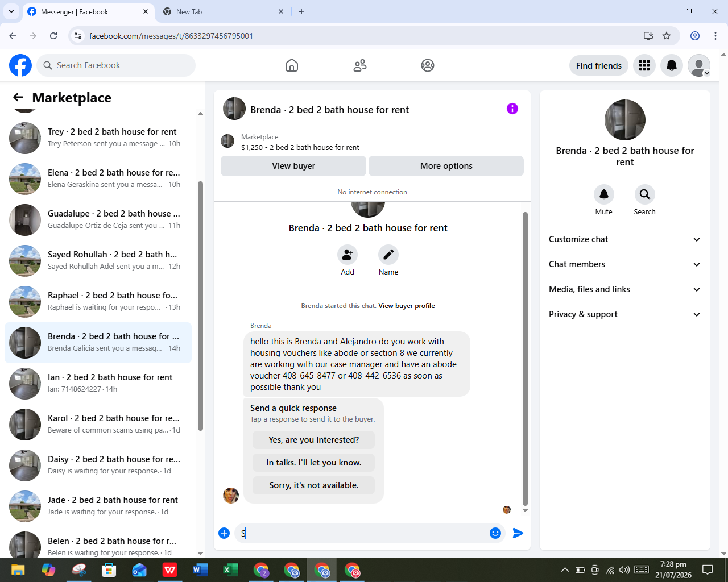728x582 pixels.
Task: Open the Facebook menu grid icon
Action: click(644, 65)
